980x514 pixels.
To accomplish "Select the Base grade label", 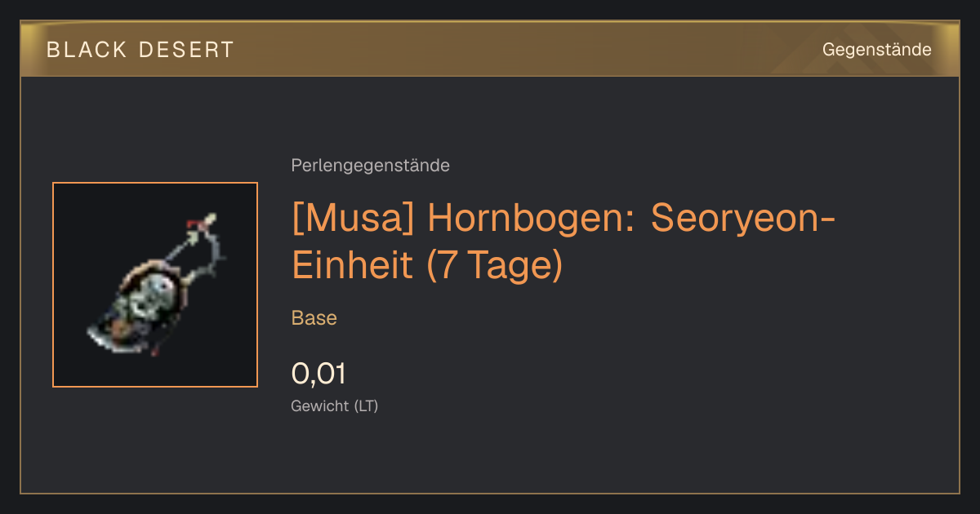I will click(x=314, y=318).
